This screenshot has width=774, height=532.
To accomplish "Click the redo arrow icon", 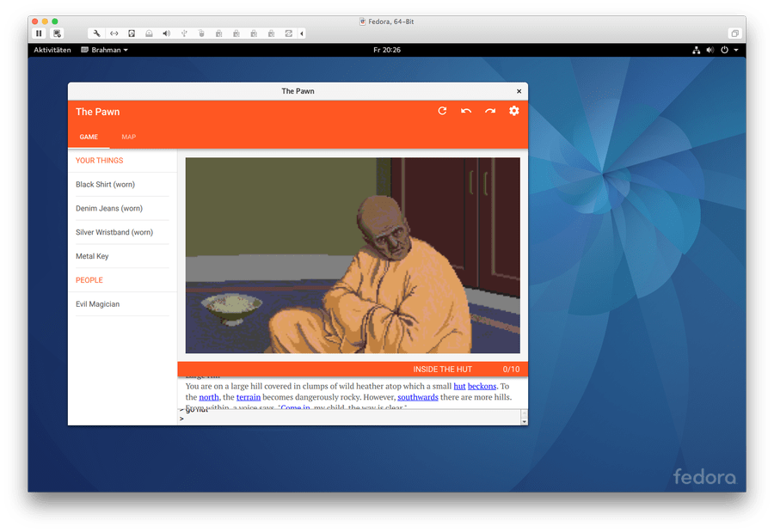I will 490,111.
